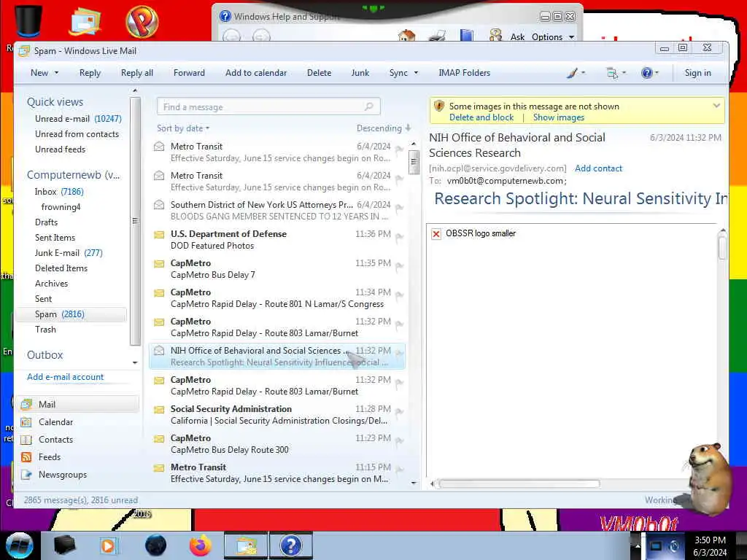Switch to Contacts view
Image resolution: width=747 pixels, height=560 pixels.
[x=55, y=440]
